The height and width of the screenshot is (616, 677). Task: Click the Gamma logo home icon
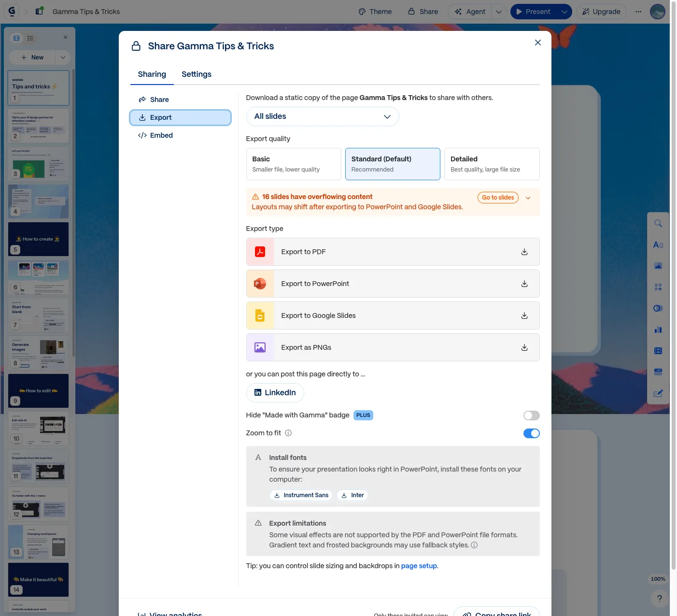(x=12, y=11)
